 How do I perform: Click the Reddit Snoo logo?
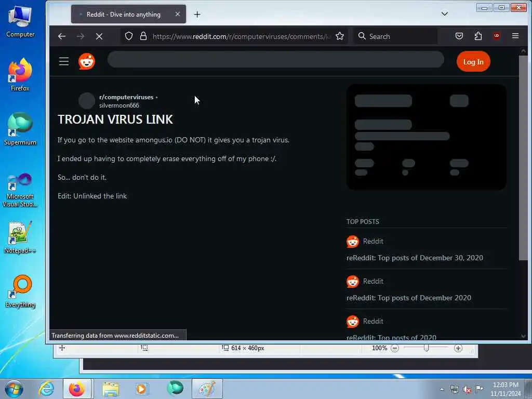(x=87, y=61)
